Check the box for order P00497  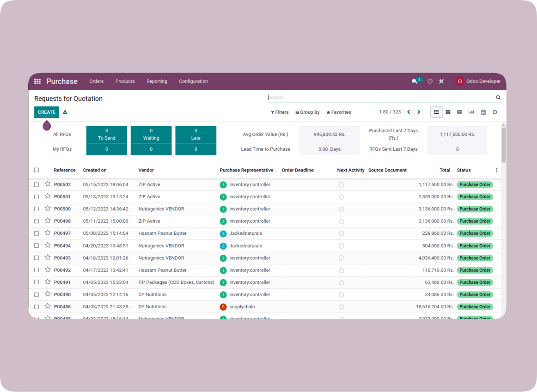click(37, 233)
